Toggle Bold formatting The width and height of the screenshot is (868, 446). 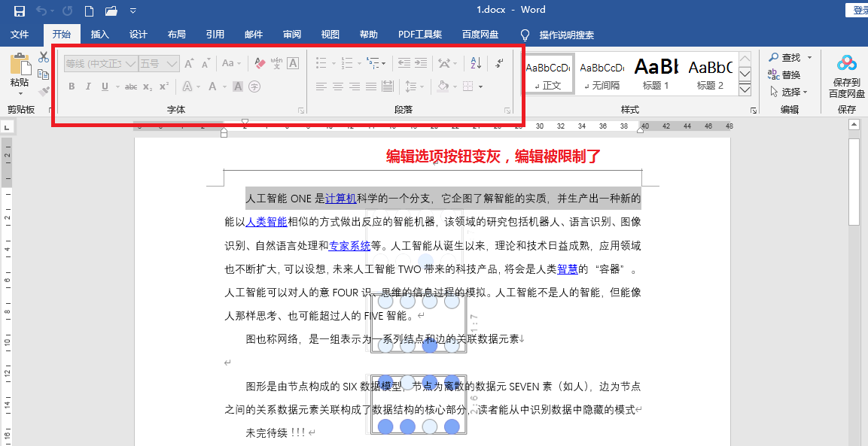(x=72, y=86)
